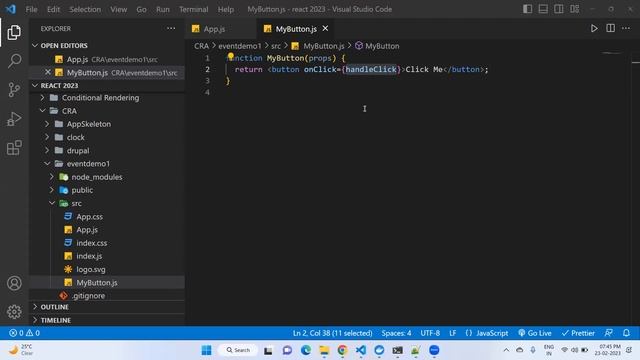Click eventdemo1 in the breadcrumb path

click(240, 46)
